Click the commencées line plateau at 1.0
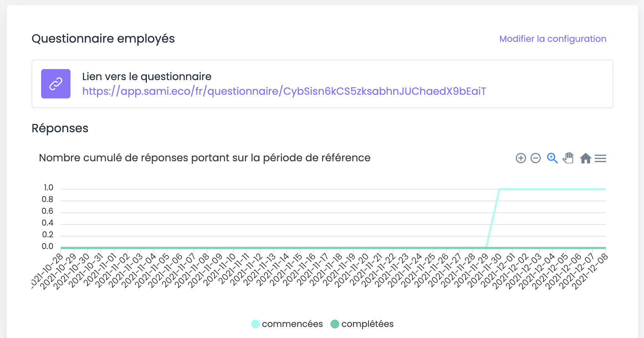 553,189
